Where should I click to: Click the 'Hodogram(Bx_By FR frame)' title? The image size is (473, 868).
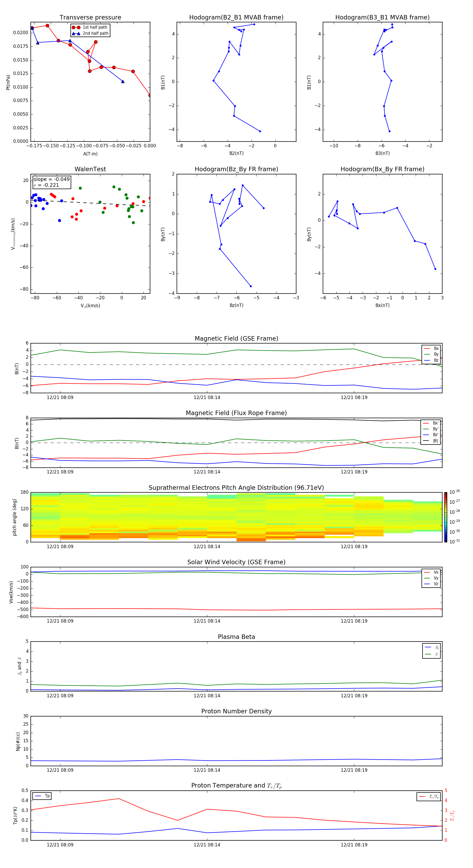(382, 169)
